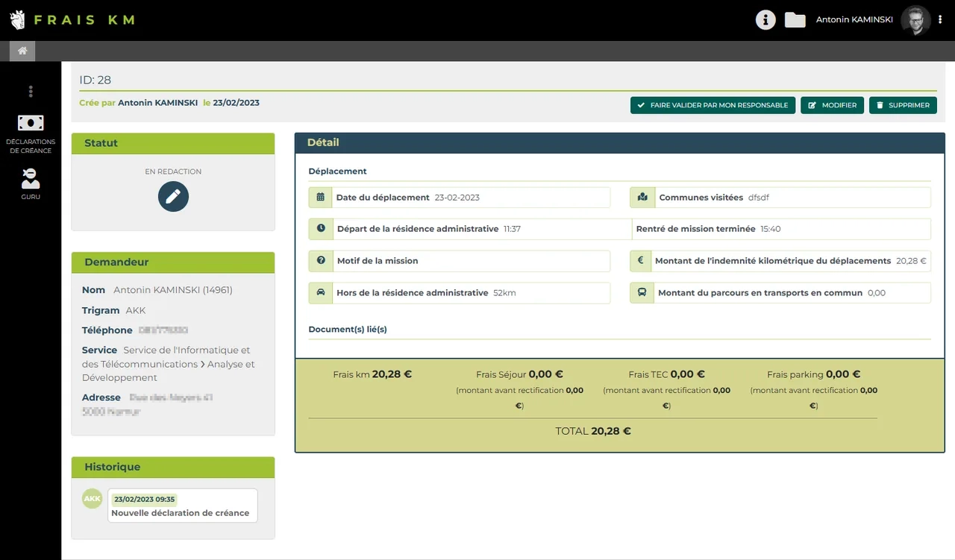Click the return time 15:40
Viewport: 955px width, 560px height.
tap(771, 229)
